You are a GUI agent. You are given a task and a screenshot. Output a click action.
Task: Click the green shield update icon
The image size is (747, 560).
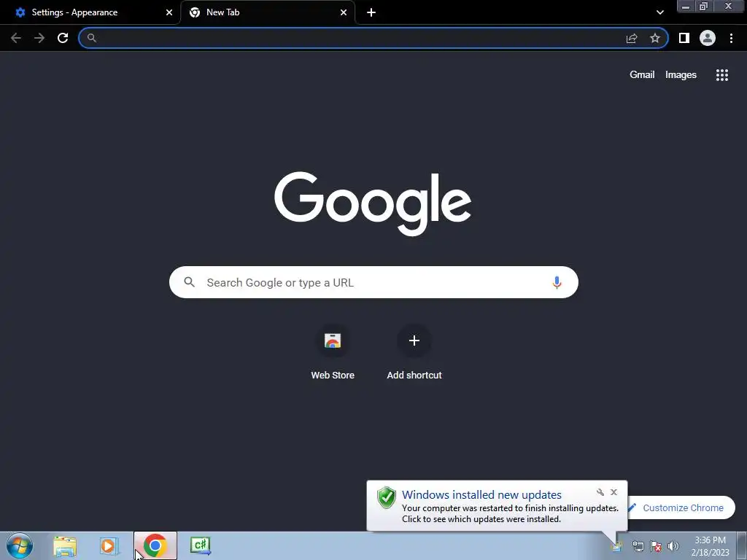[387, 497]
